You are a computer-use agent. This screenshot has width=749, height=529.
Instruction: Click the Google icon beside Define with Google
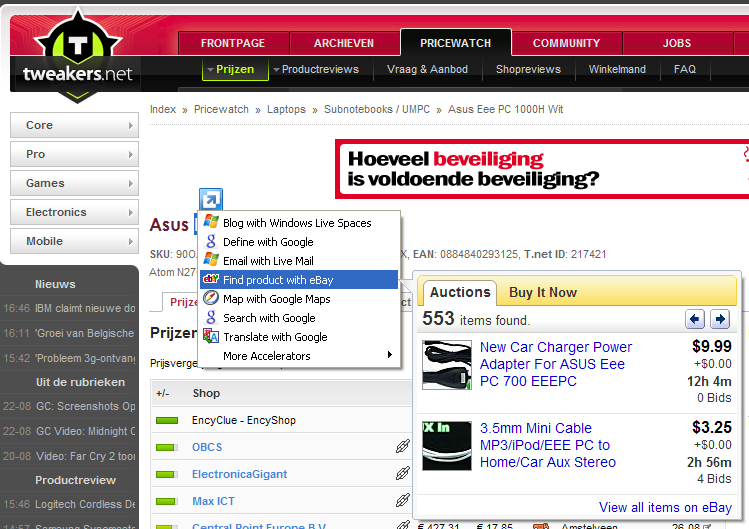pos(211,241)
